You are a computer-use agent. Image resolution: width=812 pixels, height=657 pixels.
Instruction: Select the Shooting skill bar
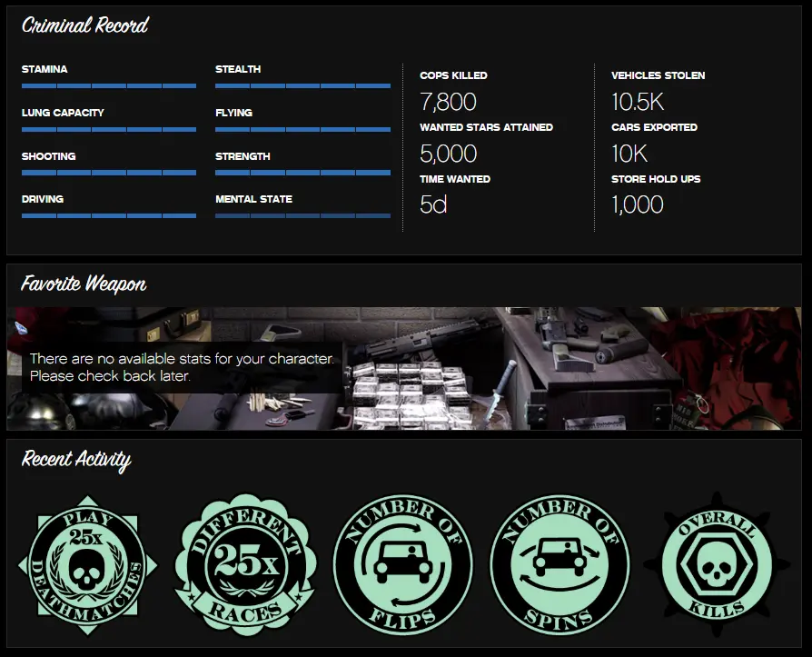[x=109, y=173]
